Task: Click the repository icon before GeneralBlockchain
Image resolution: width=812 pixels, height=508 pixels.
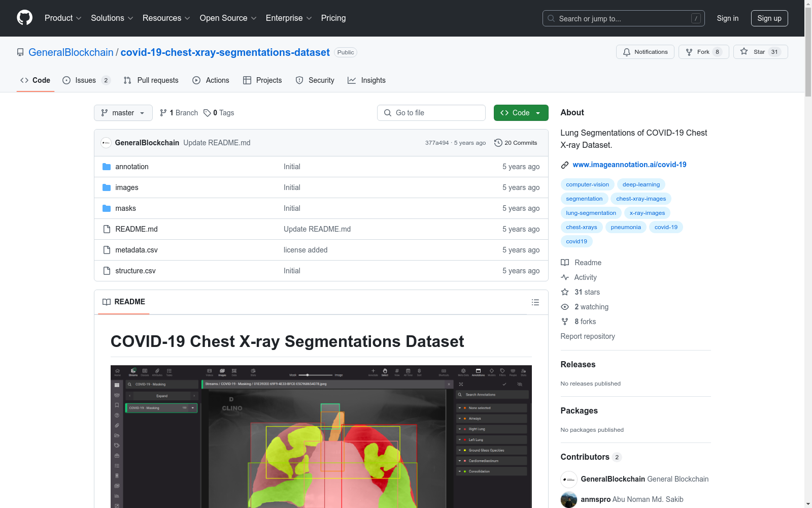Action: pyautogui.click(x=20, y=52)
